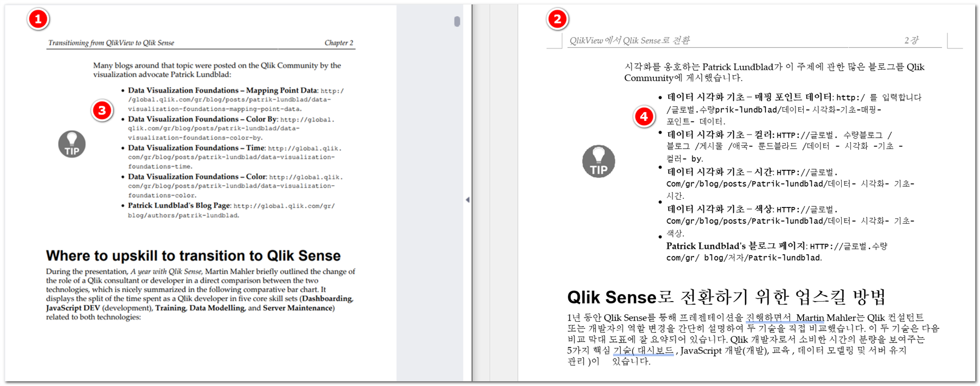
Task: Click the underlined '기술( 대시보드' text
Action: (x=643, y=350)
